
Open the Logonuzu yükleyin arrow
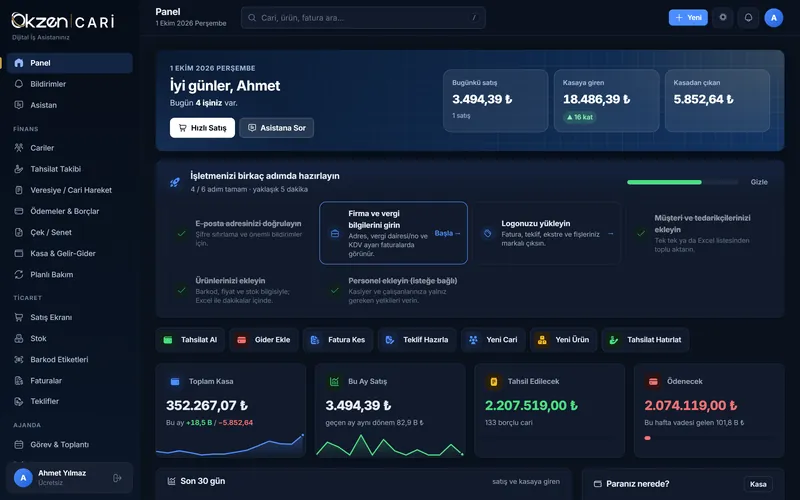pyautogui.click(x=611, y=234)
